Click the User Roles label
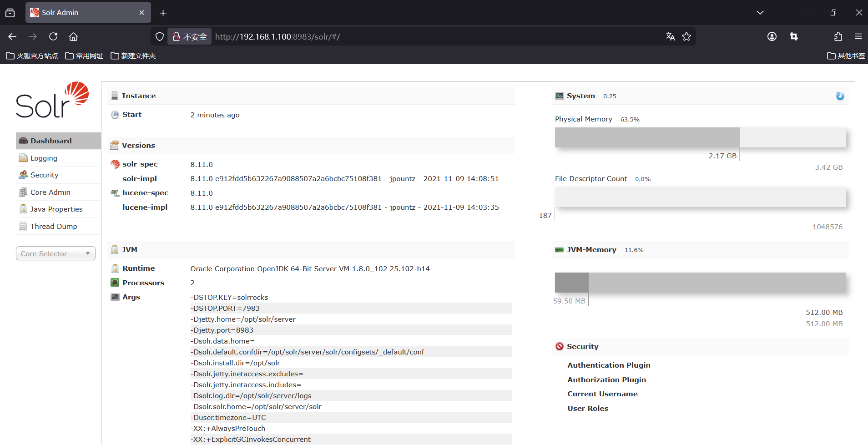 pos(588,409)
